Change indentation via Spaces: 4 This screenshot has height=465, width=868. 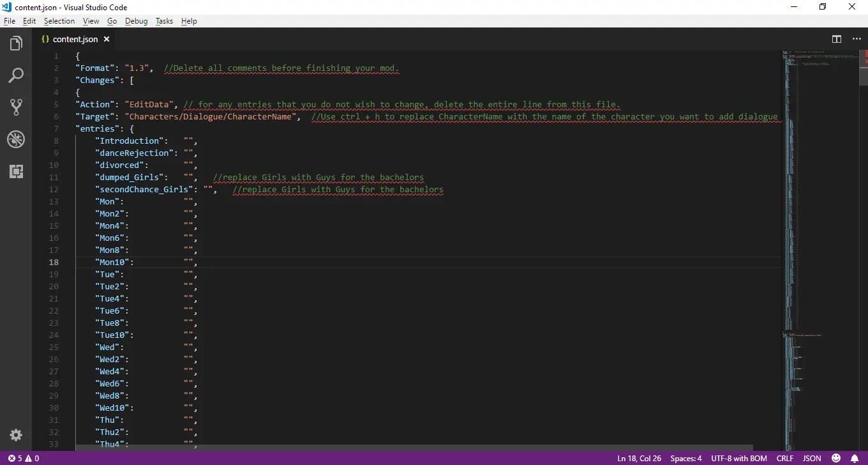click(x=686, y=458)
